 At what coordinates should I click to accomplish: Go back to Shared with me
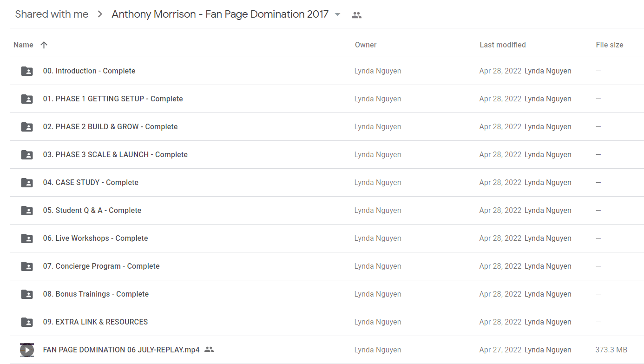pos(52,14)
